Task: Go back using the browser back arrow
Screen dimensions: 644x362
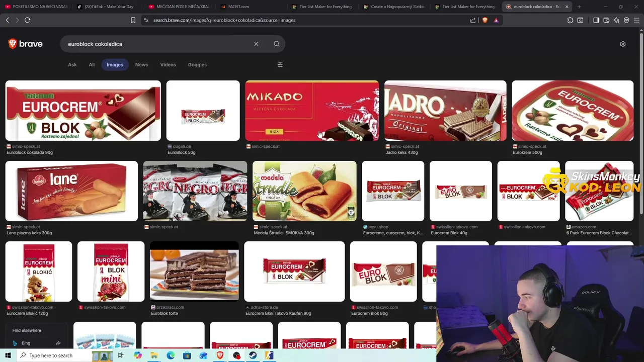Action: click(8, 20)
